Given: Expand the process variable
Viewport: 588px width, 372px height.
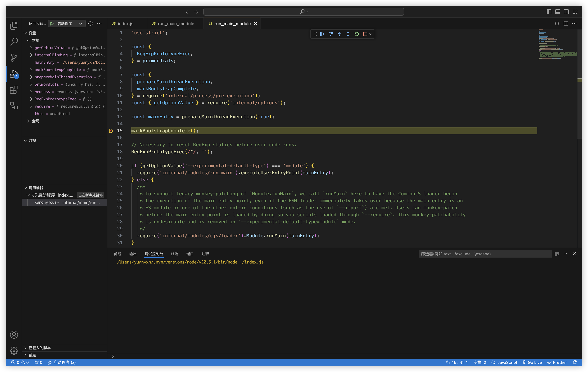Looking at the screenshot, I should click(31, 92).
